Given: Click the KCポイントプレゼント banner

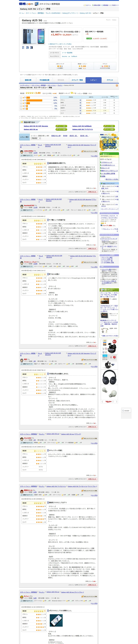Looking at the screenshot, I should point(109,142).
